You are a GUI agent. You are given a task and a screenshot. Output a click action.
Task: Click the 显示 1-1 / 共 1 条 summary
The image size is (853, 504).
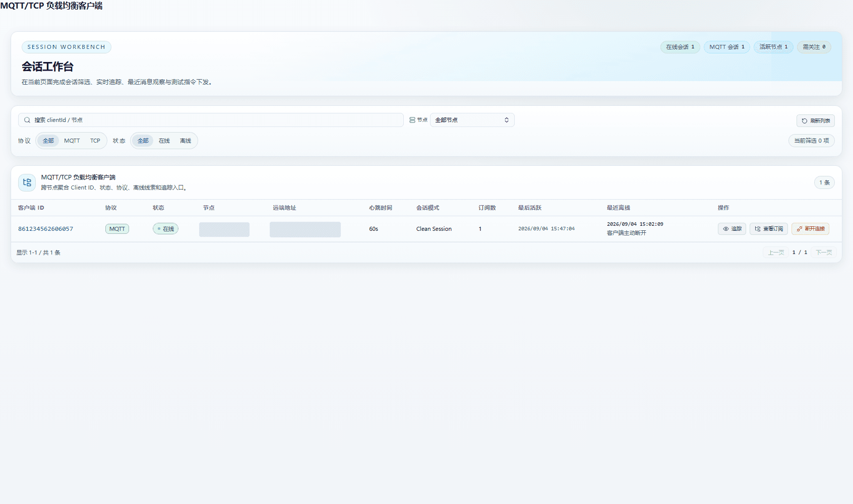point(38,253)
